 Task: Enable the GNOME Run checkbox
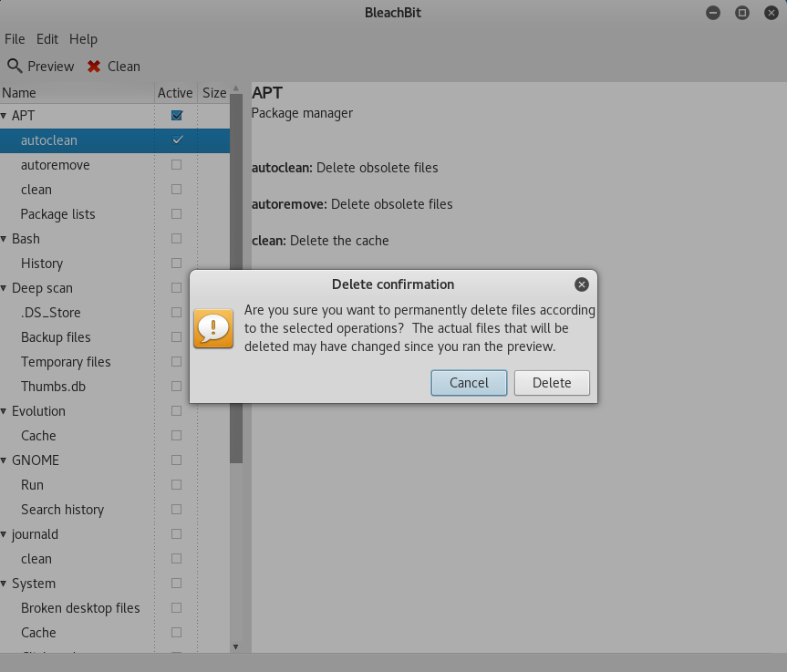176,485
